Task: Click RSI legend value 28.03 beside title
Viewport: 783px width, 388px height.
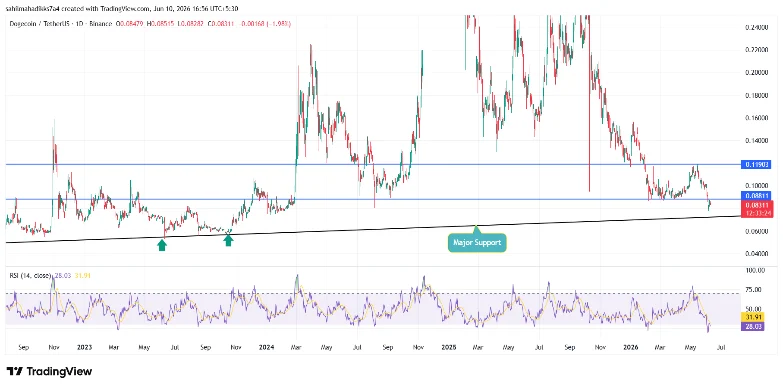Action: (x=62, y=275)
